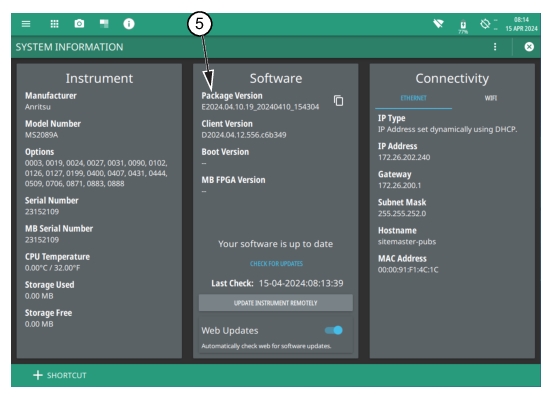This screenshot has height=397, width=558.
Task: Add a new SHORTCUT
Action: click(60, 375)
